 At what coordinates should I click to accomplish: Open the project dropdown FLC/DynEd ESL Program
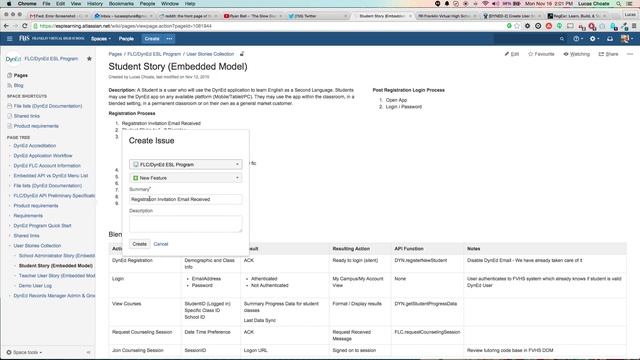tap(186, 164)
